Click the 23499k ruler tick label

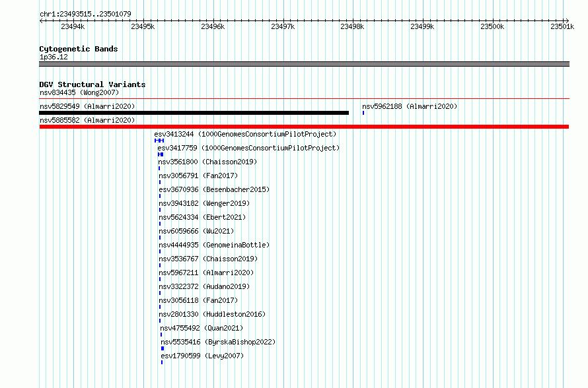pyautogui.click(x=422, y=26)
